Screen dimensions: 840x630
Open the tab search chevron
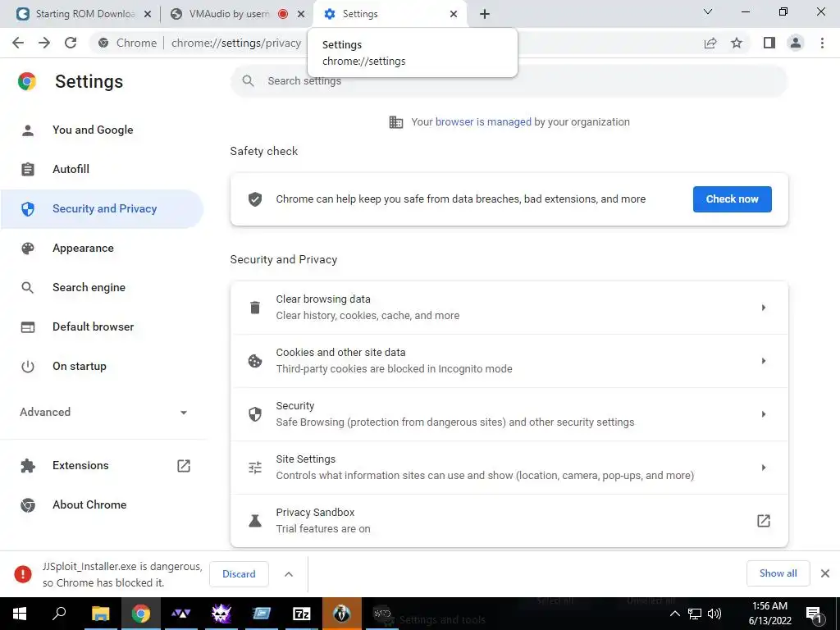click(x=708, y=11)
